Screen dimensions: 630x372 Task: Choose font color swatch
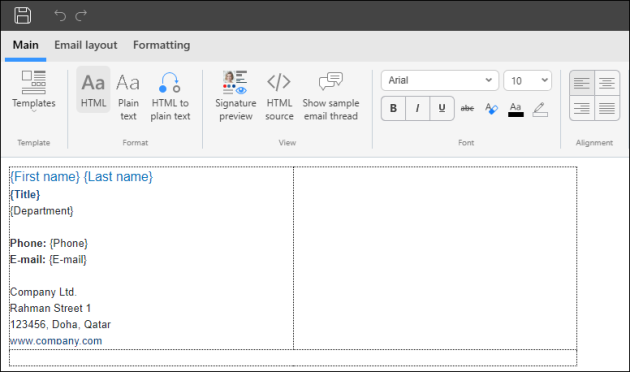pos(515,109)
